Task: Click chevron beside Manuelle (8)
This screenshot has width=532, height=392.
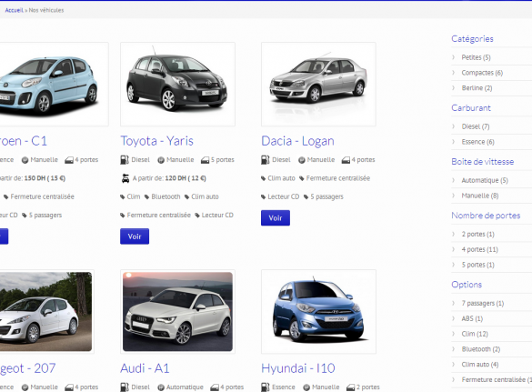Action: coord(453,196)
